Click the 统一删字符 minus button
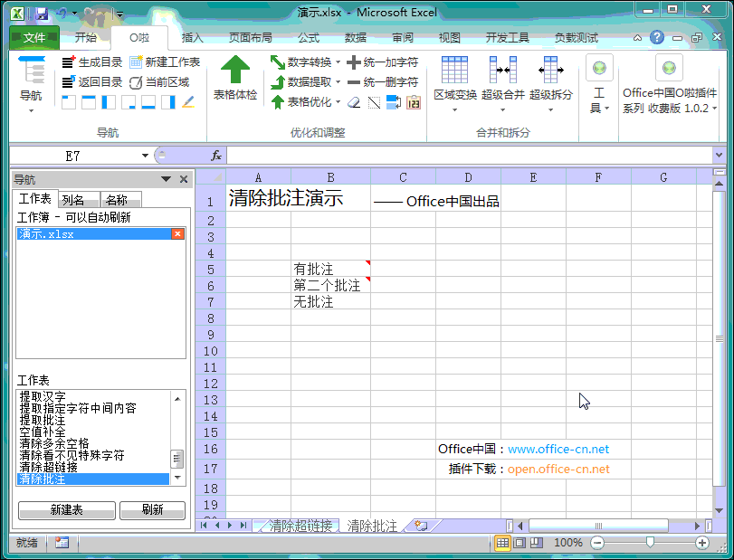This screenshot has width=734, height=560. pos(383,82)
